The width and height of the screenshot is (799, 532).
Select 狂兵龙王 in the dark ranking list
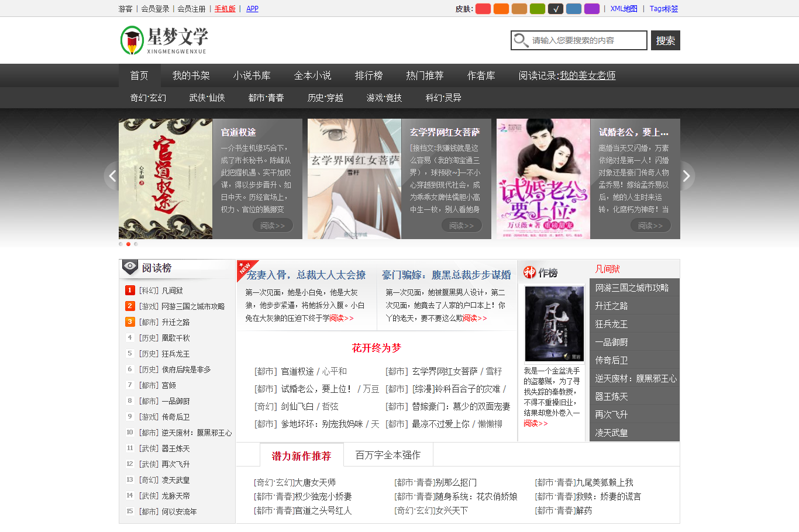pos(611,324)
